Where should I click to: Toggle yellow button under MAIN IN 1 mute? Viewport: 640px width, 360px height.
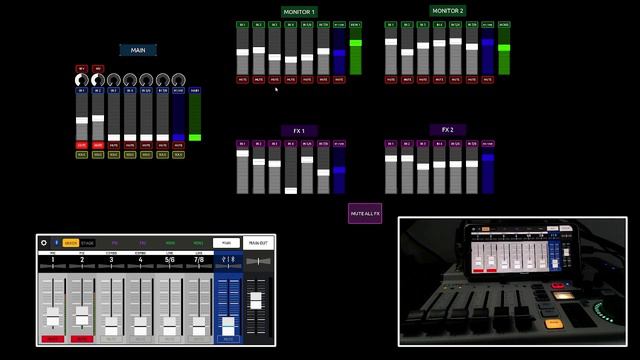click(82, 155)
